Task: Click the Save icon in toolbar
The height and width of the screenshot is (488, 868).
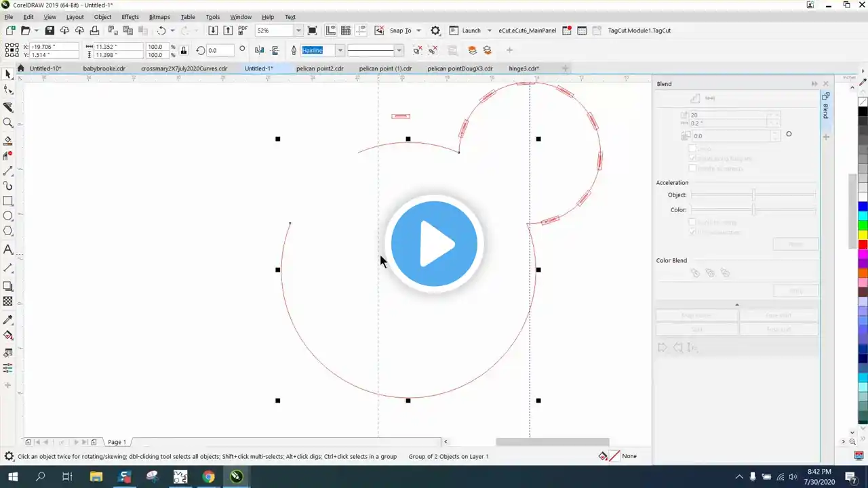Action: tap(50, 30)
